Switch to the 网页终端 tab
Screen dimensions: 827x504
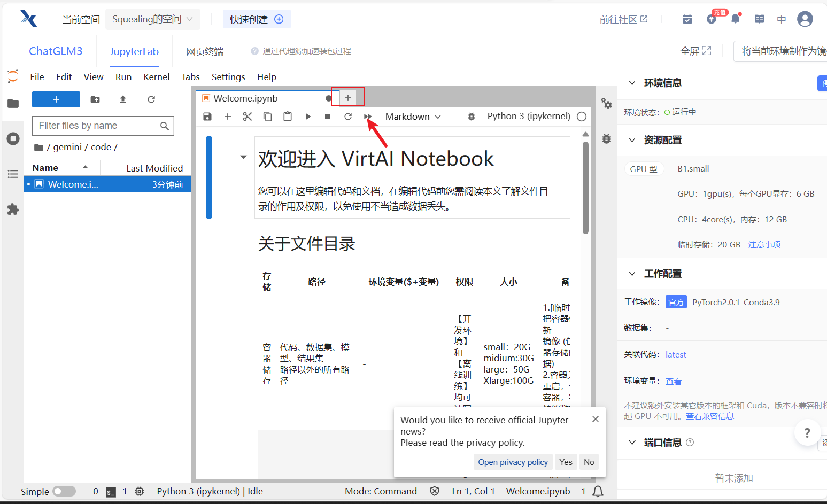(205, 51)
